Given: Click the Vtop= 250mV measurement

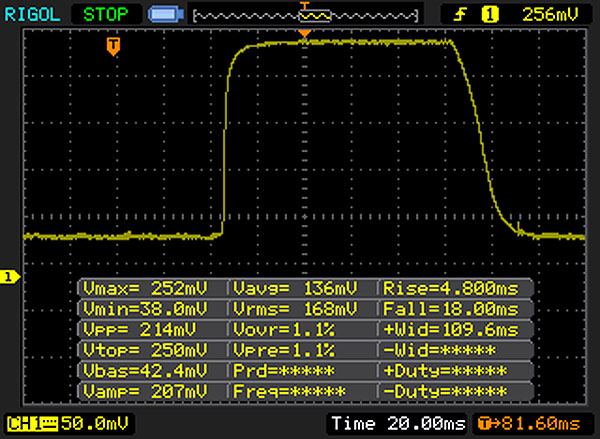Looking at the screenshot, I should (x=145, y=350).
